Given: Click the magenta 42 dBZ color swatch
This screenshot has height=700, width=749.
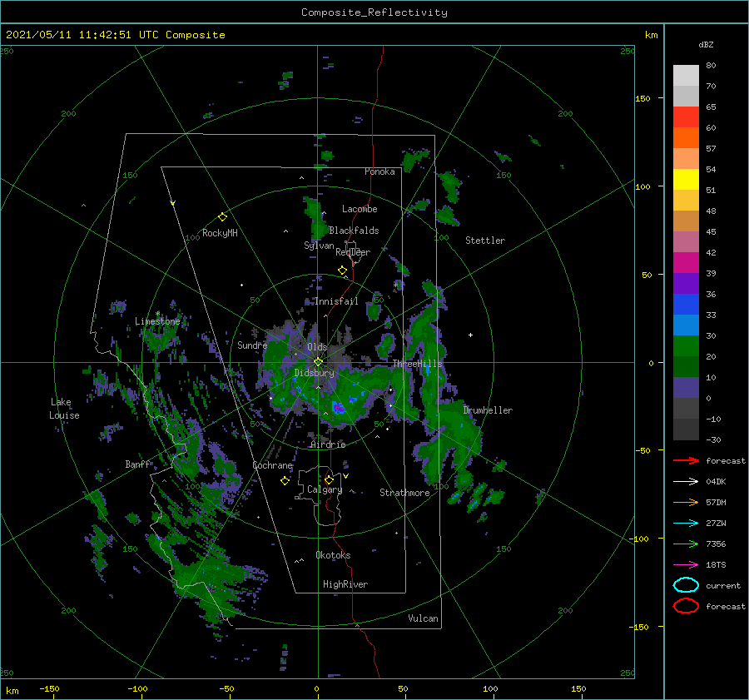Looking at the screenshot, I should click(x=686, y=263).
